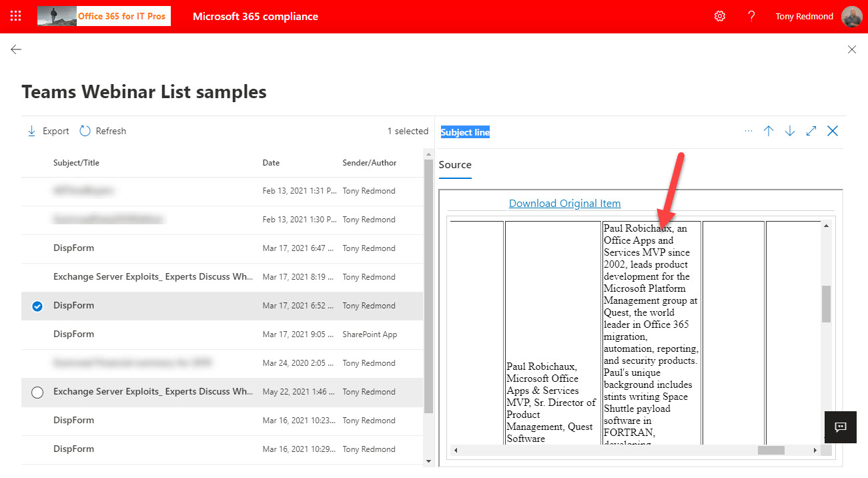Click the Office 365 for IT Pros logo
This screenshot has width=868, height=478.
click(x=104, y=16)
